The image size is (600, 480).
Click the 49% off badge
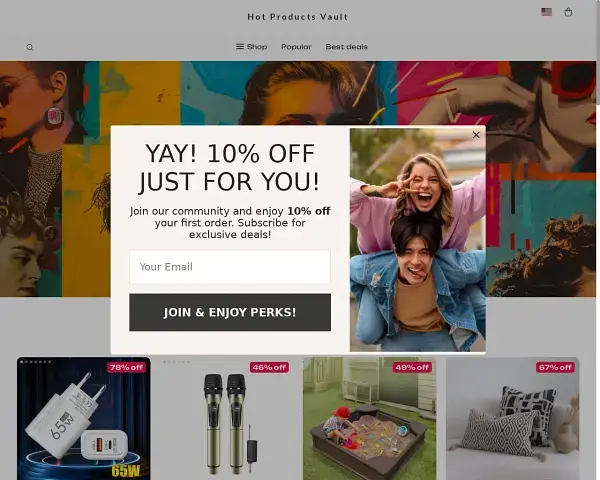(x=412, y=367)
